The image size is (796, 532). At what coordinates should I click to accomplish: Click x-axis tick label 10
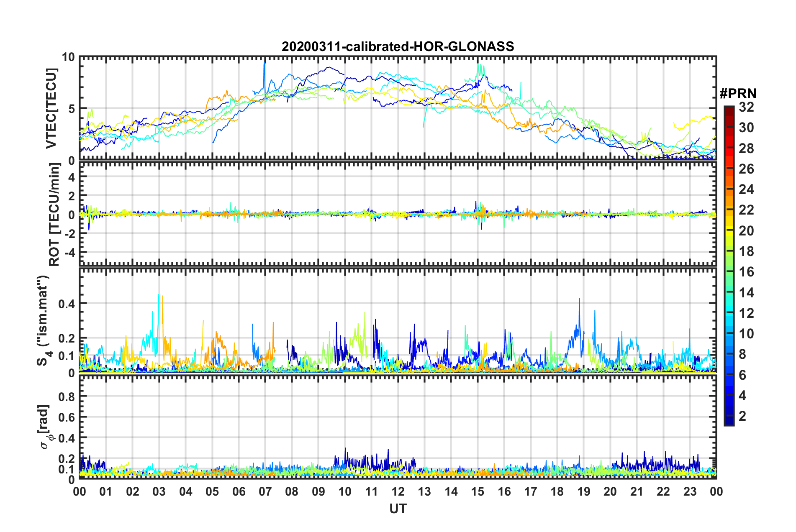click(x=345, y=491)
